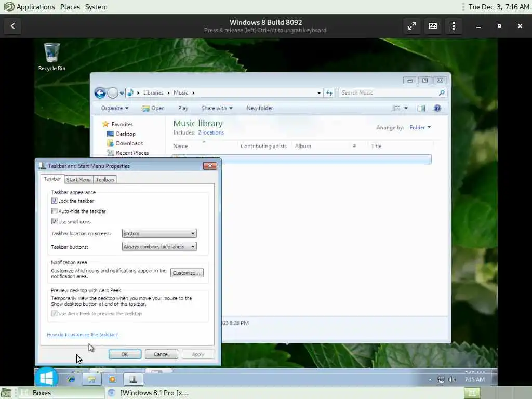Click the Customize... notification button
The image size is (532, 399).
coord(187,273)
